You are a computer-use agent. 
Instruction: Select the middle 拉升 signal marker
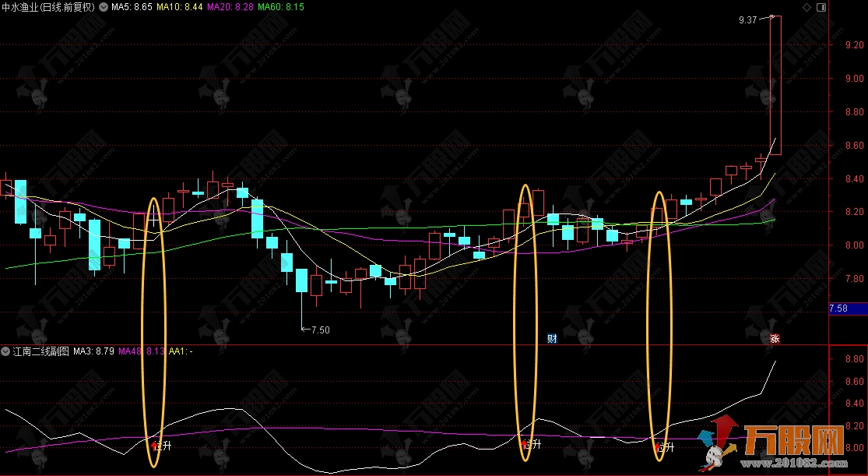tap(532, 445)
